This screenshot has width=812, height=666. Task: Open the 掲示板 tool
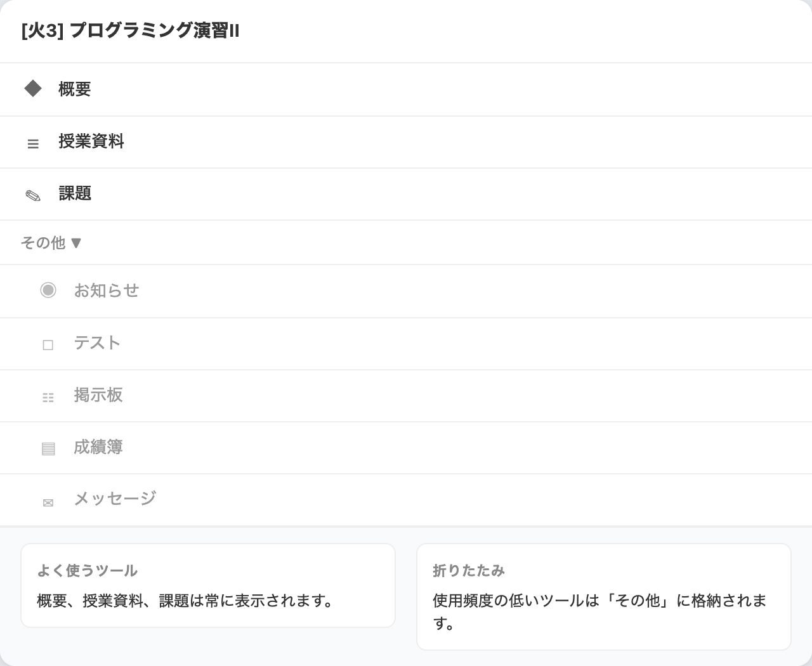click(x=99, y=395)
